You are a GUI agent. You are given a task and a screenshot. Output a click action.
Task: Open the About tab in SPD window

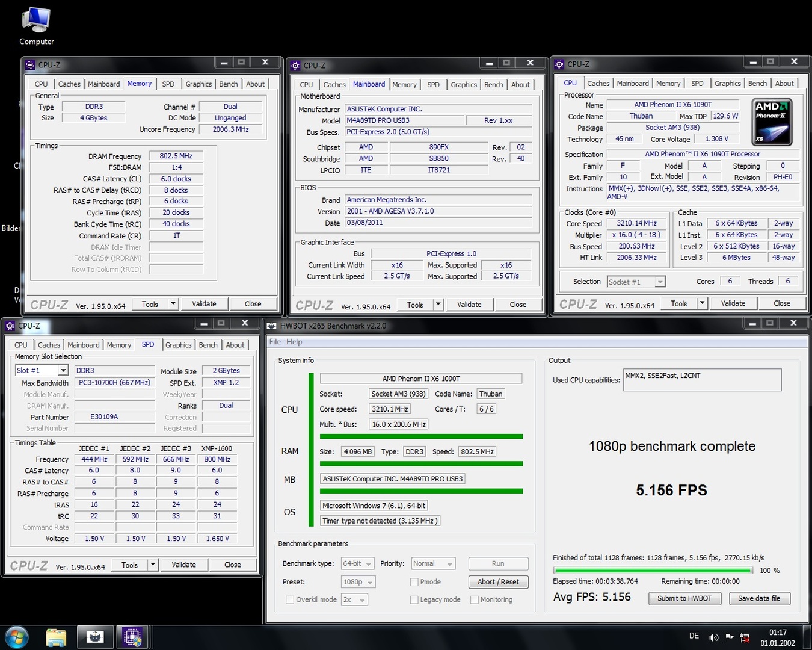(x=235, y=345)
